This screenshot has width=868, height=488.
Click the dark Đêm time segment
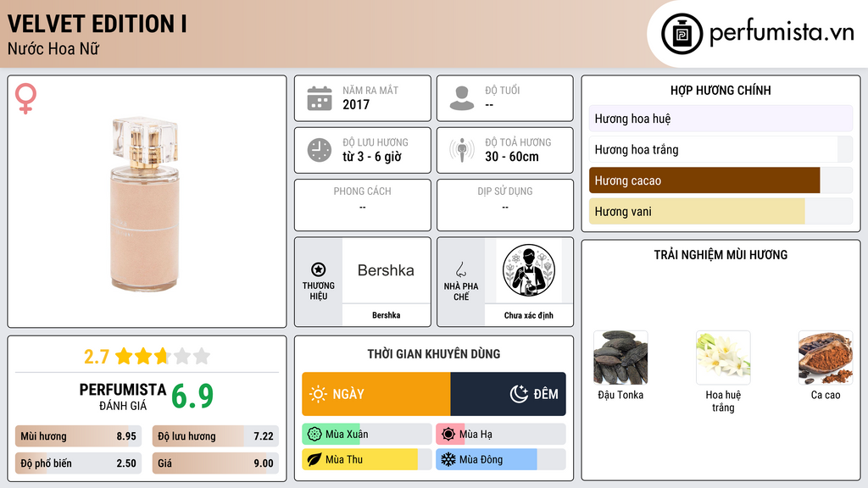pos(509,394)
